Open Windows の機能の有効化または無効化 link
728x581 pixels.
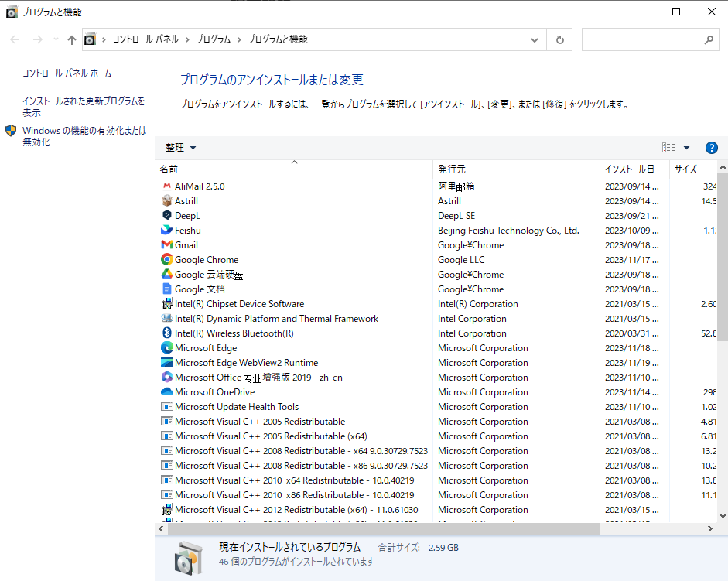pyautogui.click(x=84, y=136)
